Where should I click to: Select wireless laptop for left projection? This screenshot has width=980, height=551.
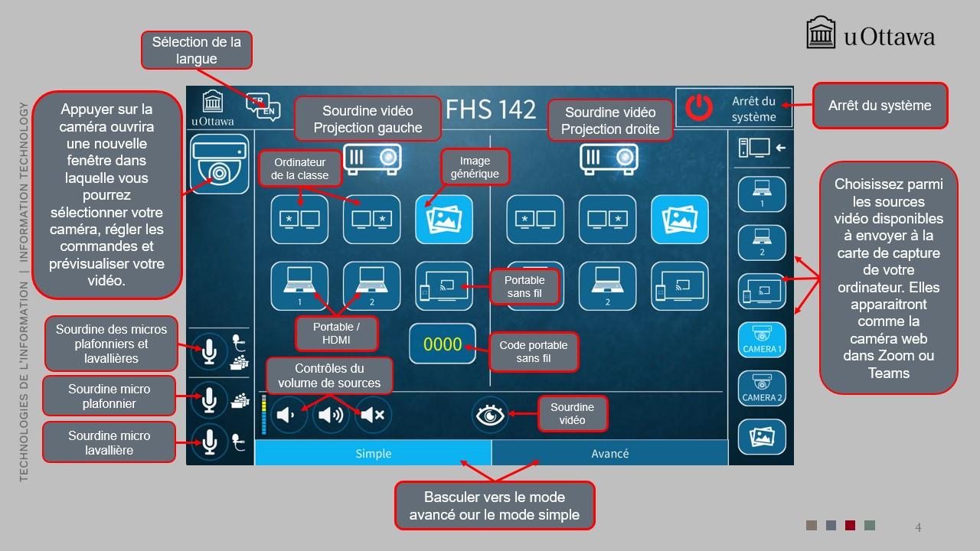[x=444, y=286]
